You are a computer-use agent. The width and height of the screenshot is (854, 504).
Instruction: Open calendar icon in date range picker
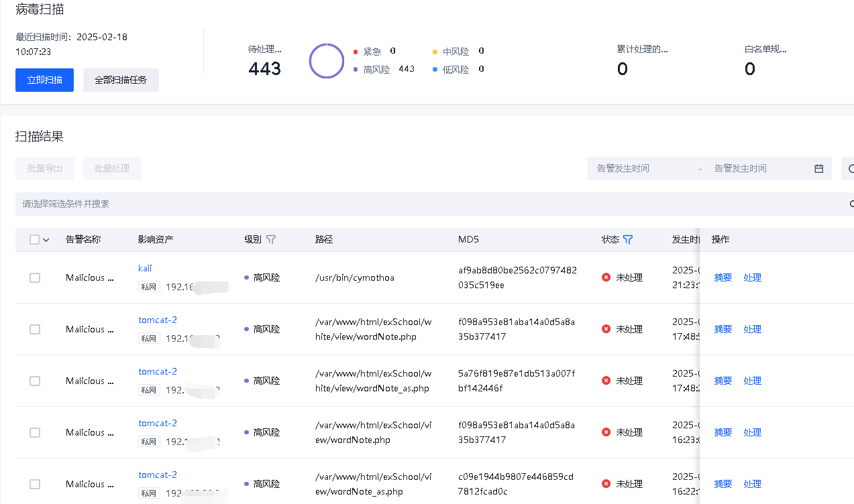pyautogui.click(x=818, y=169)
